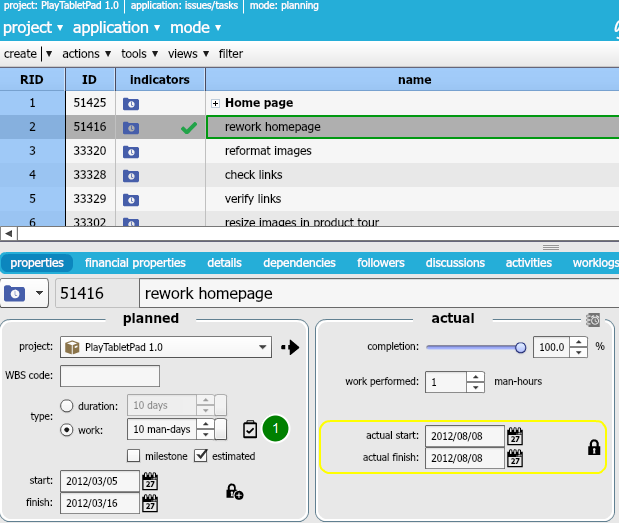Click the filter button in toolbar
The image size is (622, 527).
(230, 53)
